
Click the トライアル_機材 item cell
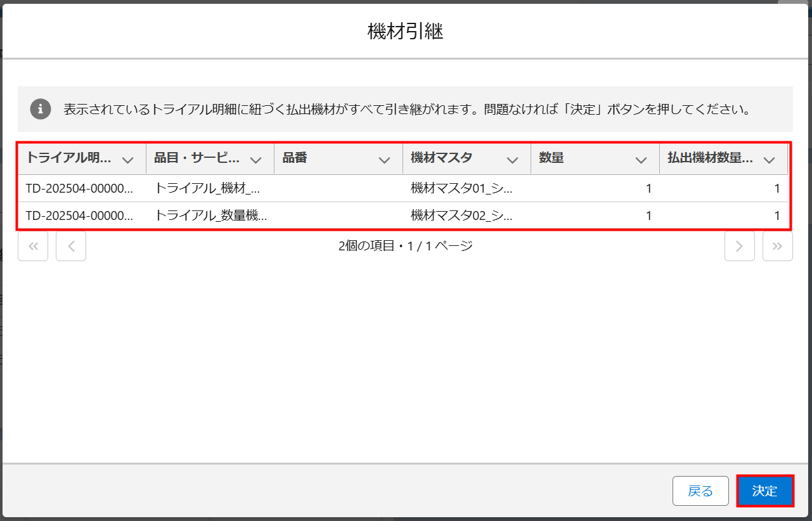(207, 188)
